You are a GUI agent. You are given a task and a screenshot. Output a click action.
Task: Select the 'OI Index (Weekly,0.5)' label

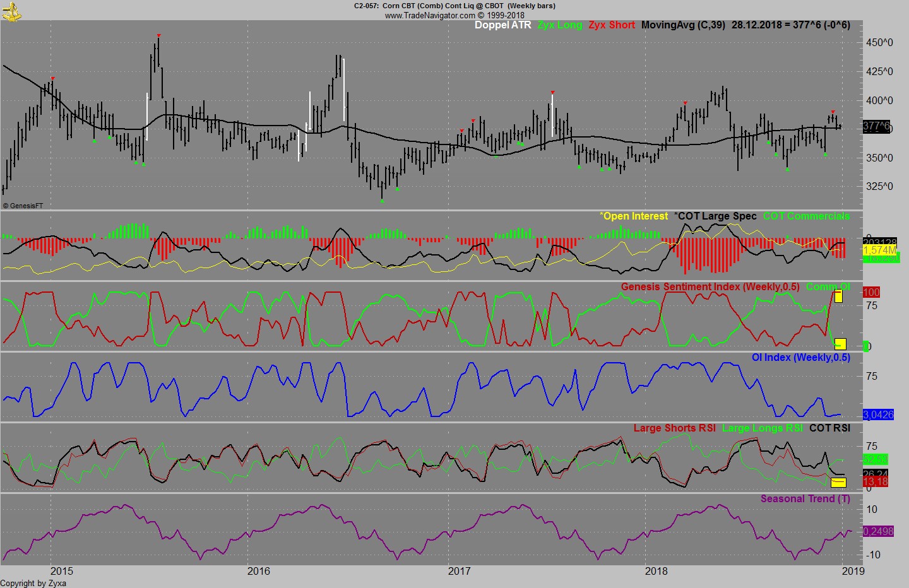coord(800,358)
